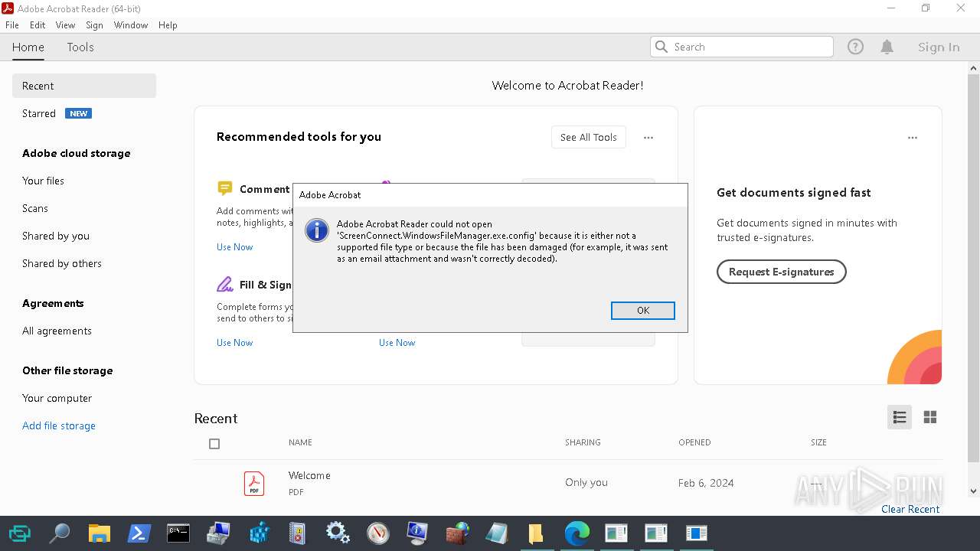
Task: Open the gears settings icon in taskbar
Action: pyautogui.click(x=338, y=533)
